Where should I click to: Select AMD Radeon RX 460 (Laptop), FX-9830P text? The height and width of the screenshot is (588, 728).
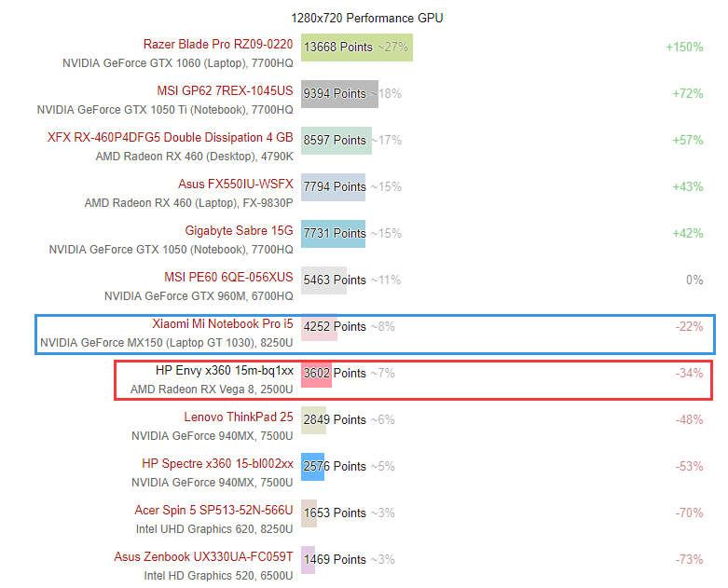[x=189, y=203]
